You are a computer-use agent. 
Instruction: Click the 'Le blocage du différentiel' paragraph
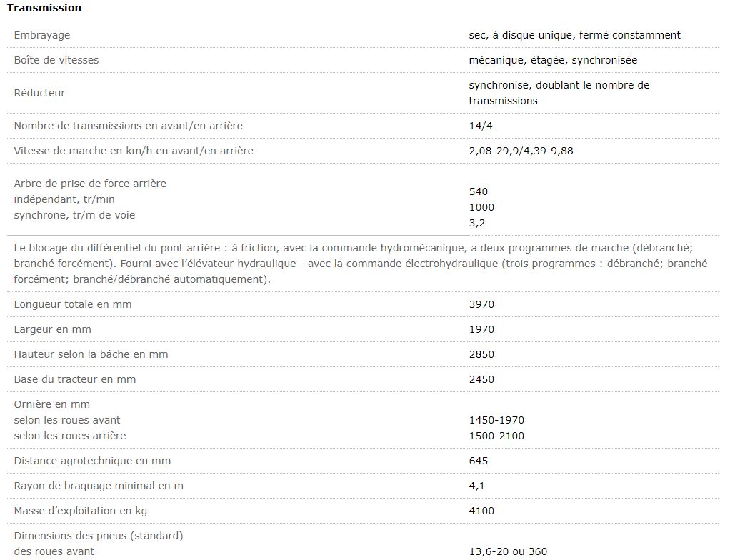tap(361, 264)
